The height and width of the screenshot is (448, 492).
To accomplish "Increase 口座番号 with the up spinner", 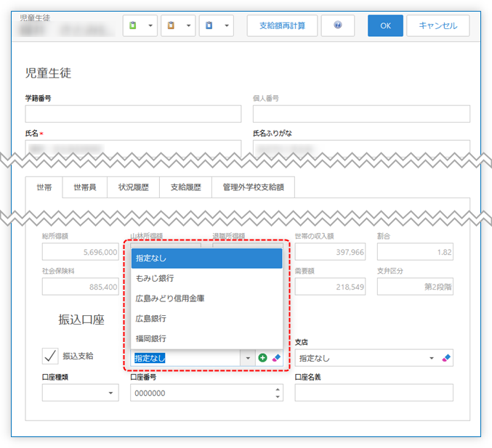I will (278, 390).
